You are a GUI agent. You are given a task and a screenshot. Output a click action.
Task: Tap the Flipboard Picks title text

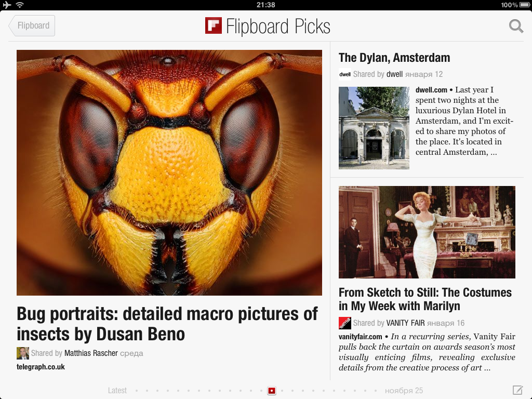pos(278,26)
